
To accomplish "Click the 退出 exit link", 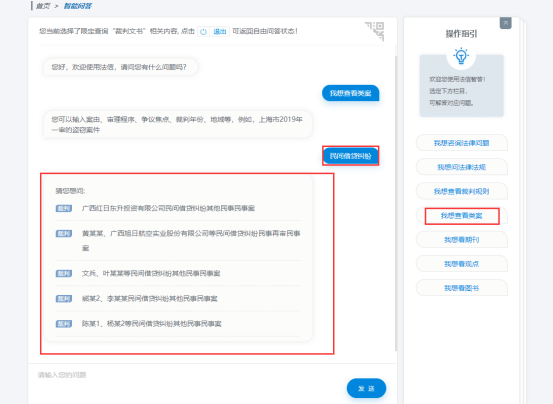I will [220, 32].
